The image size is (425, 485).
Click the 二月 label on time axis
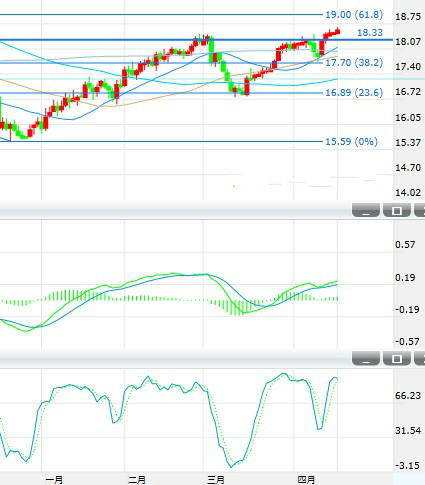pyautogui.click(x=137, y=480)
